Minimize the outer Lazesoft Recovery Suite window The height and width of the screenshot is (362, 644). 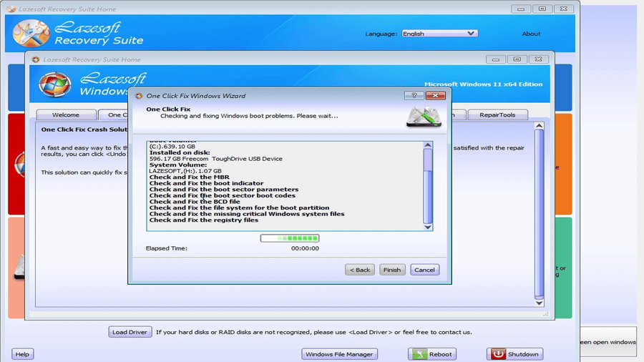[x=521, y=9]
